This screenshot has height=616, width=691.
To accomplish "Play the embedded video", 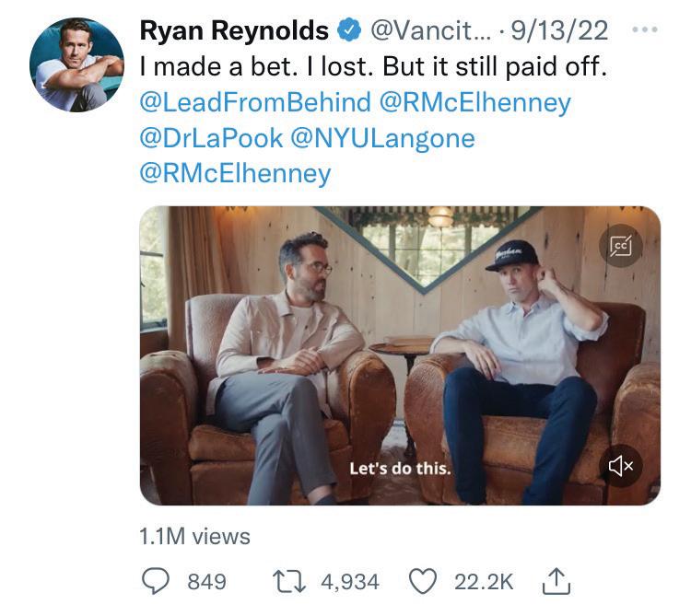I will [400, 355].
